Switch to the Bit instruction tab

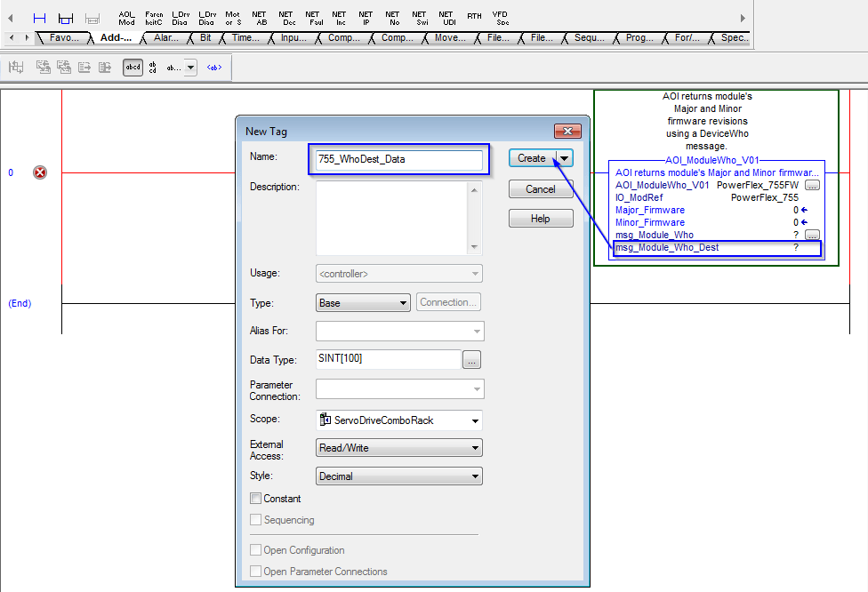click(x=205, y=37)
